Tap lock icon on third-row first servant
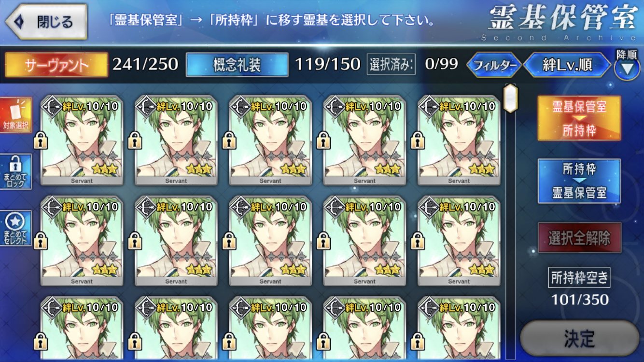This screenshot has width=644, height=362. pyautogui.click(x=40, y=341)
